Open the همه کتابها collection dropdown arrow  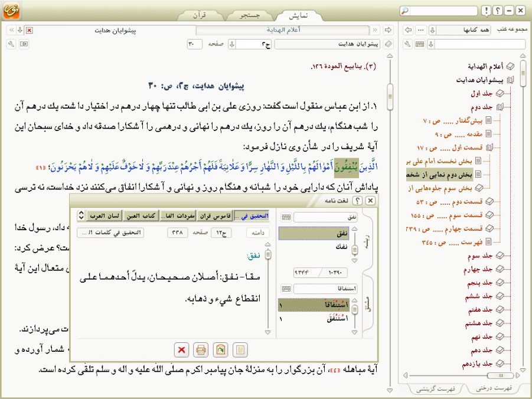tap(432, 30)
